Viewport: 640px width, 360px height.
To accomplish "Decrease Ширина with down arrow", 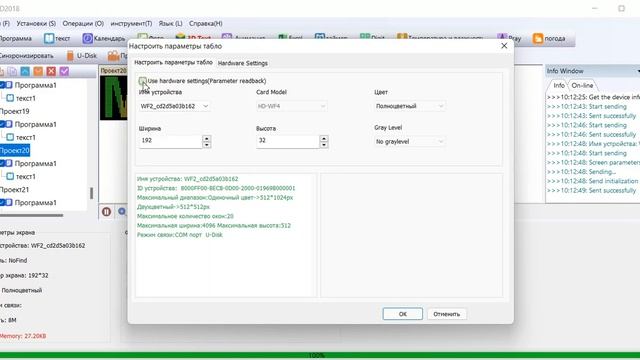I will click(207, 144).
